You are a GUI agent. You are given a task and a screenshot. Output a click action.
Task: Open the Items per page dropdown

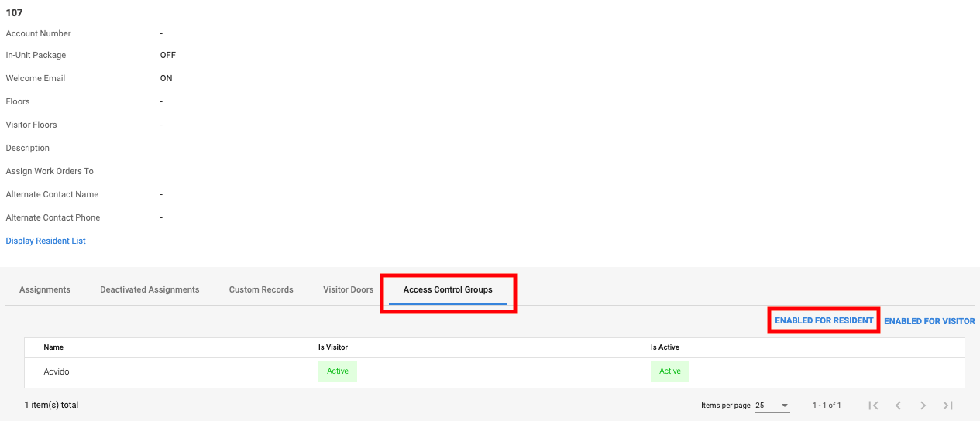click(x=772, y=406)
